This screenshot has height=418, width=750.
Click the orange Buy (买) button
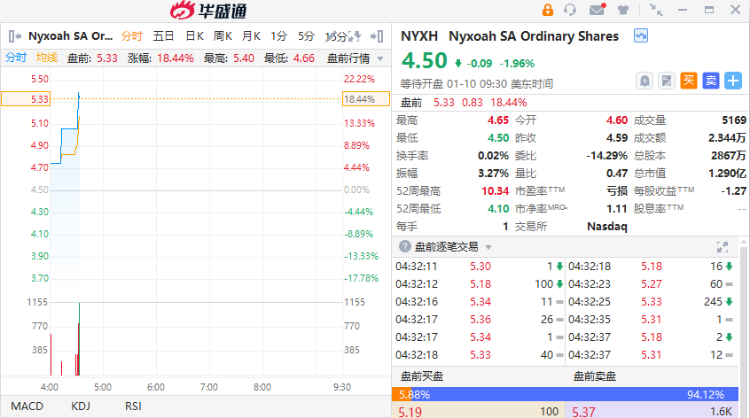pos(689,81)
